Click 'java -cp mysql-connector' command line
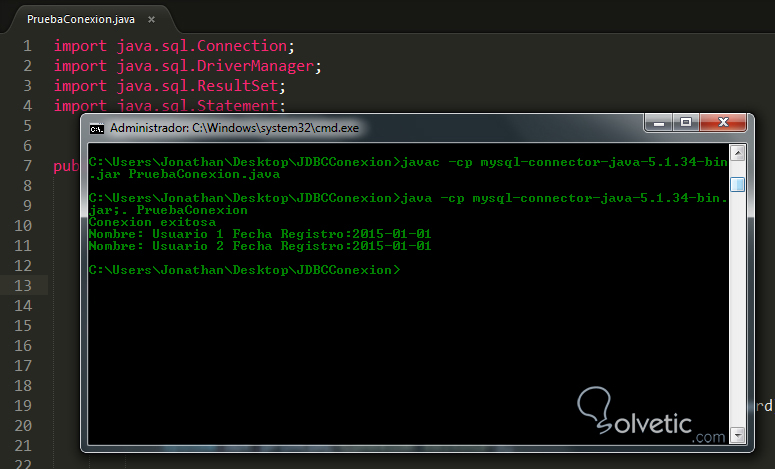 pos(408,204)
